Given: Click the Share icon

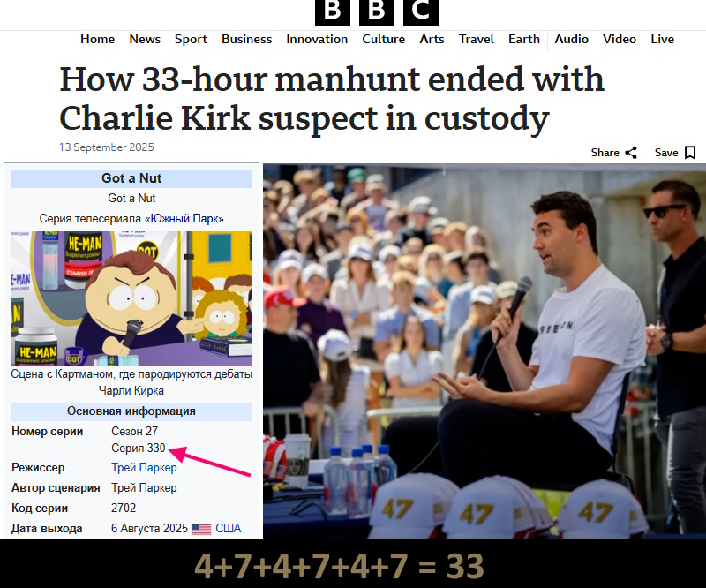Looking at the screenshot, I should point(631,153).
